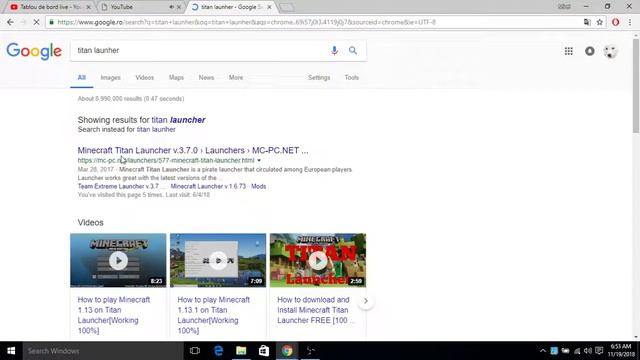Image resolution: width=640 pixels, height=360 pixels.
Task: Open Chrome menu three dots
Action: [630, 22]
